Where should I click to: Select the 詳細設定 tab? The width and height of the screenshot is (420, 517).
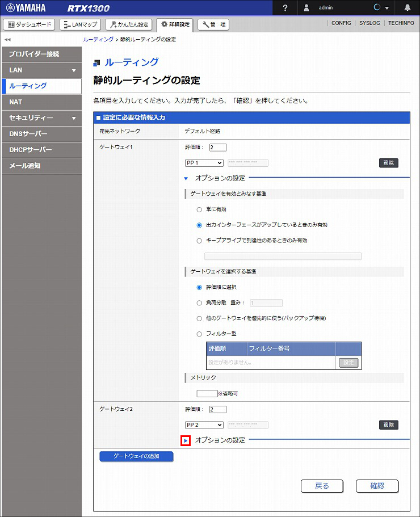click(x=175, y=24)
